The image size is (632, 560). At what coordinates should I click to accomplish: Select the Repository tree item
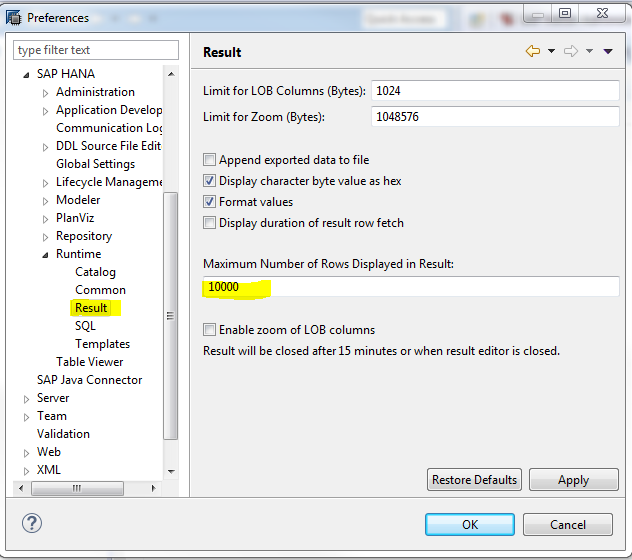(84, 236)
